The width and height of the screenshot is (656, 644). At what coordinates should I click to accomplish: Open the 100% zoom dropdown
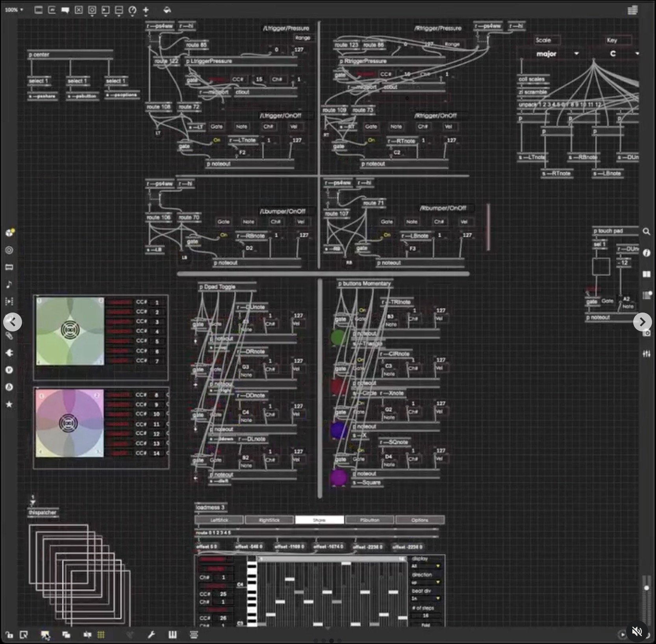(14, 10)
